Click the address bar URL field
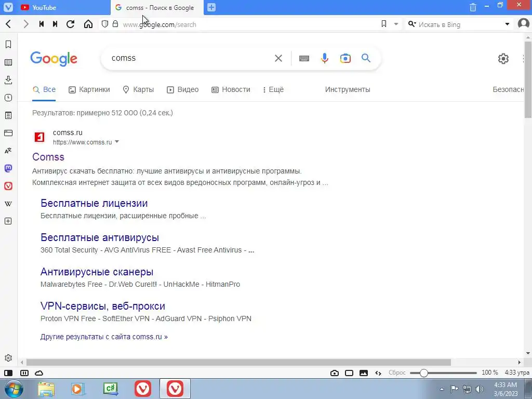The width and height of the screenshot is (532, 399). 249,24
